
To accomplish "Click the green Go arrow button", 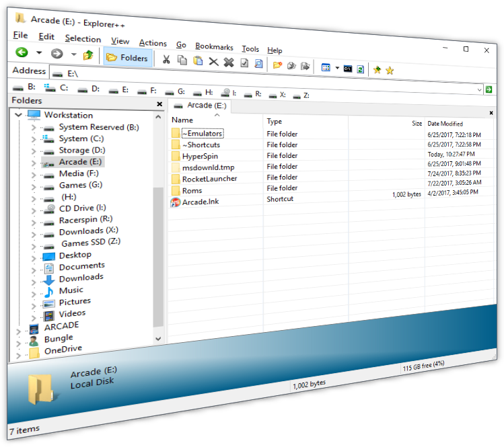I will pos(489,89).
